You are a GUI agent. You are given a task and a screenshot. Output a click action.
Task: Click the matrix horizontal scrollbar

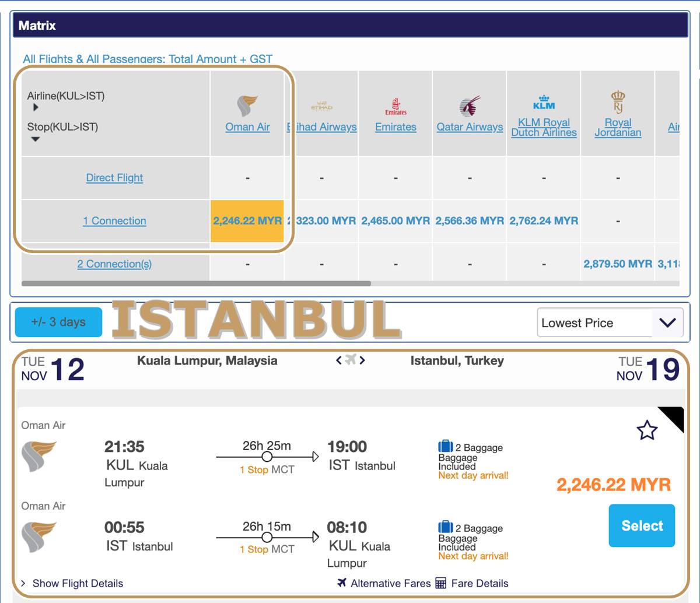[x=196, y=284]
